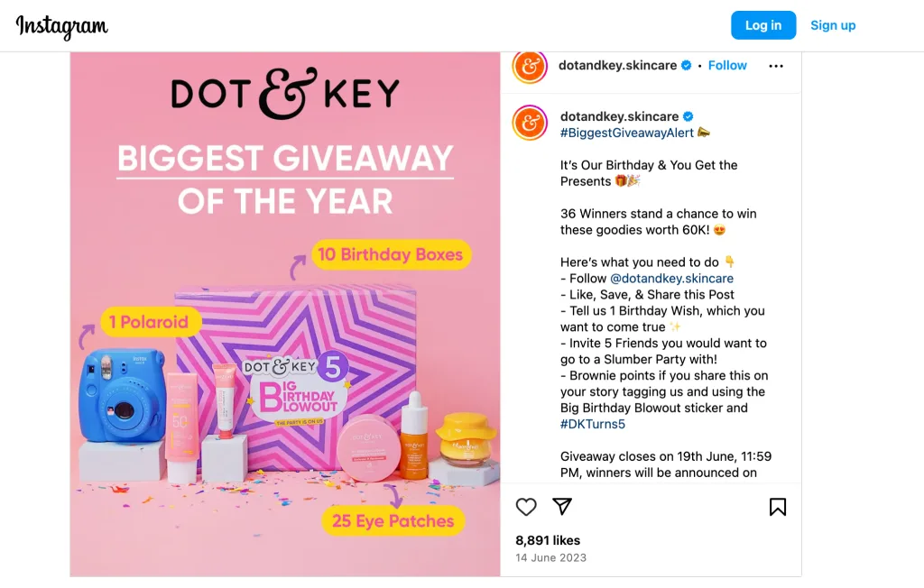Click verified badge beside caption username
Image resolution: width=924 pixels, height=588 pixels.
pos(688,116)
